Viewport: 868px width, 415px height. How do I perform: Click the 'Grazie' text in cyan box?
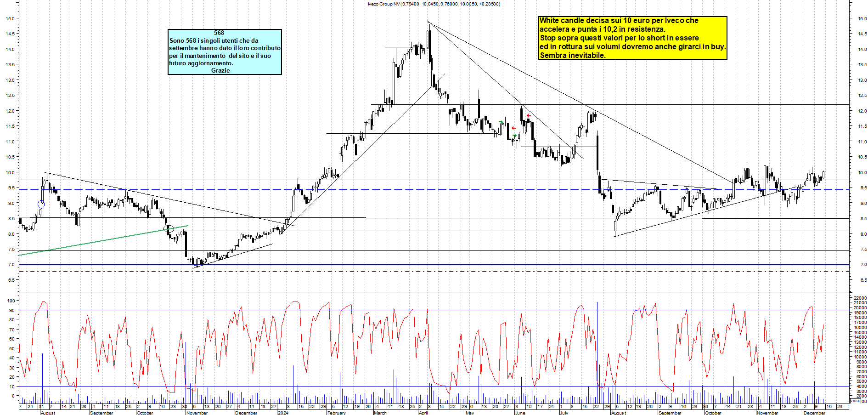pyautogui.click(x=220, y=70)
